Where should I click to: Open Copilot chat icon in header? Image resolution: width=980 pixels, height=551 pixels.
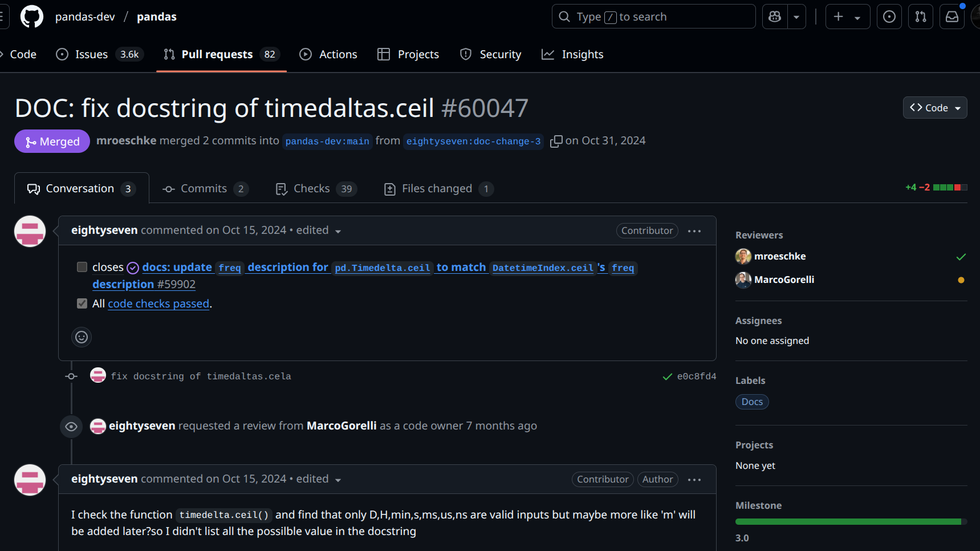click(x=775, y=17)
